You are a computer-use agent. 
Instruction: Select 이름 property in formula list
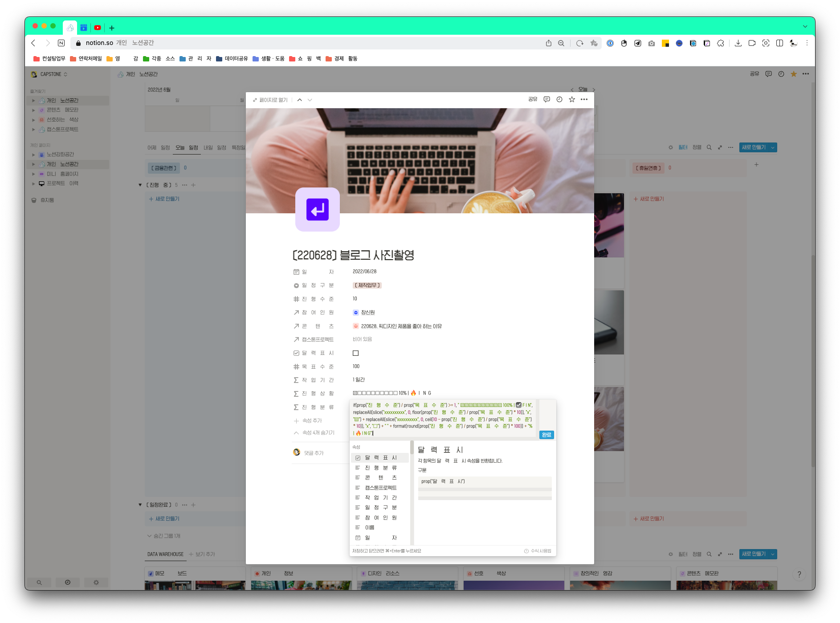(x=380, y=527)
